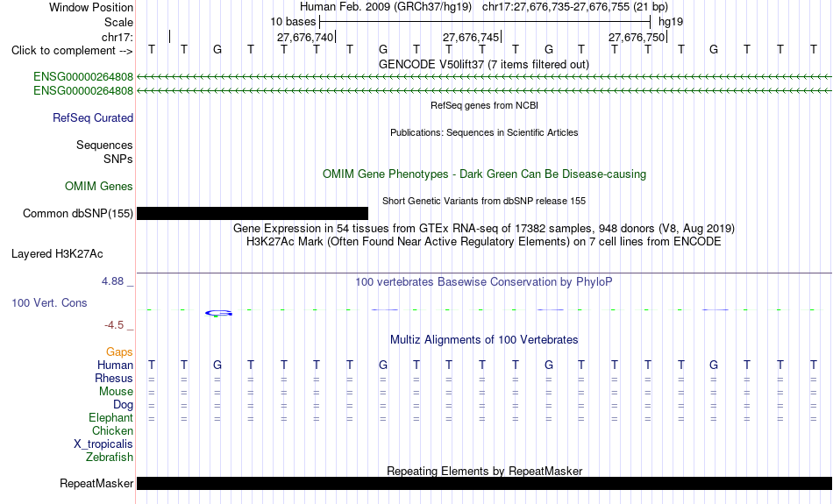Click the black RepeatMasker element bar
The height and width of the screenshot is (504, 833).
(x=484, y=483)
